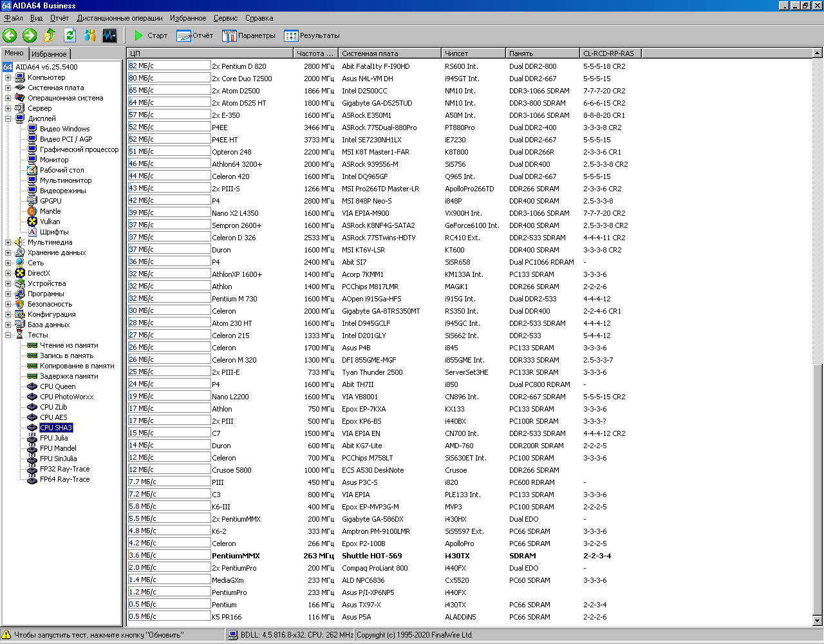824x644 pixels.
Task: Go forward with the green right arrow
Action: click(30, 35)
